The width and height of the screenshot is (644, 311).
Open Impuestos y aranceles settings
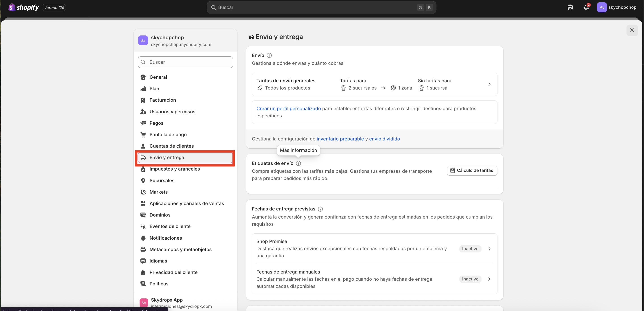[x=185, y=169]
